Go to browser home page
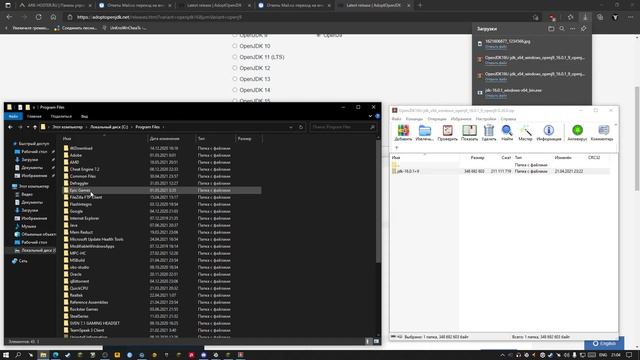 click(x=53, y=17)
